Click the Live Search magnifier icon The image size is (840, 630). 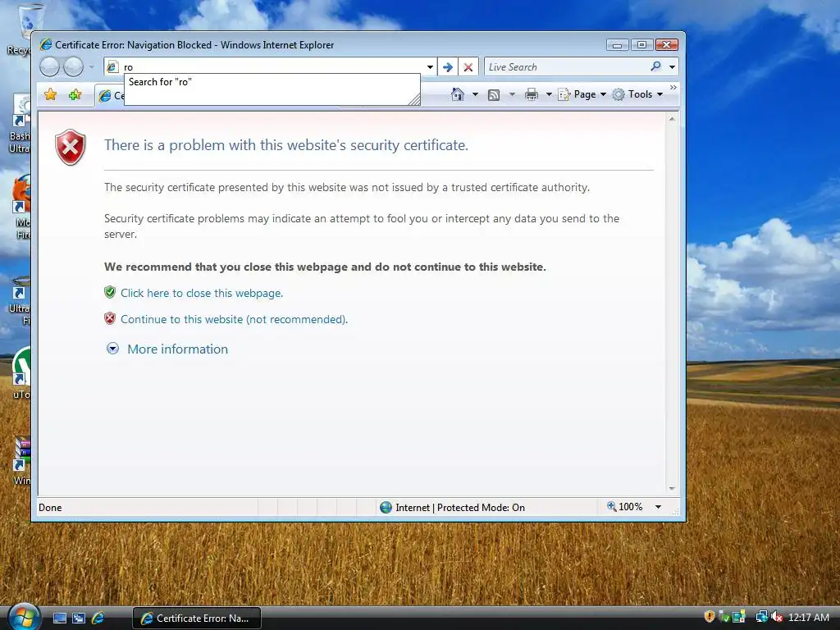click(x=655, y=66)
